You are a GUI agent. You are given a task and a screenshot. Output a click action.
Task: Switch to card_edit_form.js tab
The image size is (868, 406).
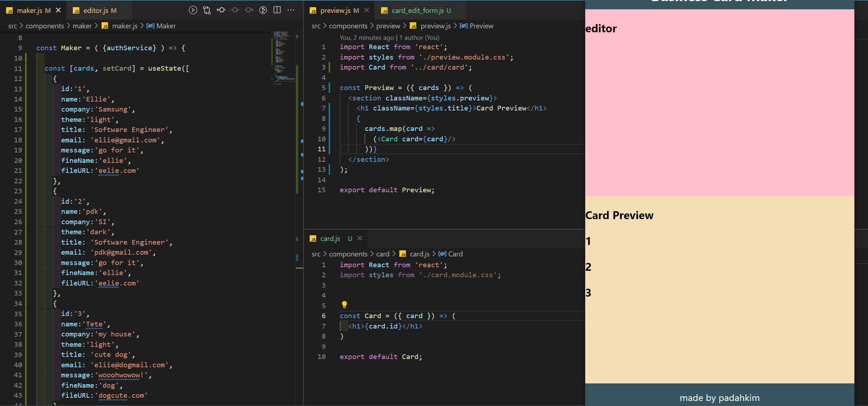click(417, 10)
